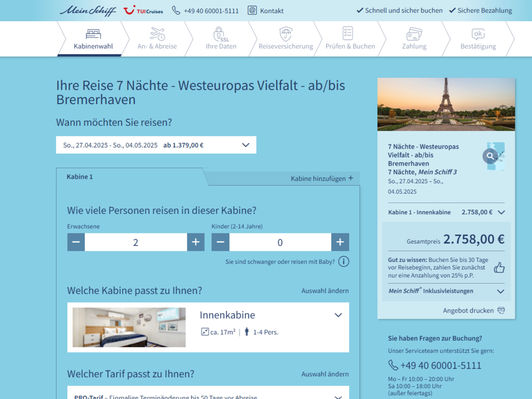Click the umbrella shield Reiseversicherung icon
Image resolution: width=532 pixels, height=399 pixels.
286,34
